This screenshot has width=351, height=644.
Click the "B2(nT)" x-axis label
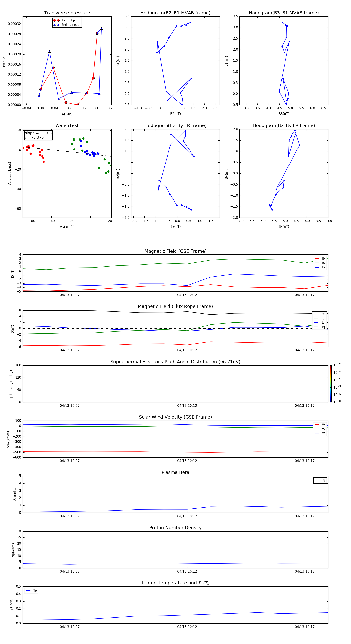tap(175, 114)
